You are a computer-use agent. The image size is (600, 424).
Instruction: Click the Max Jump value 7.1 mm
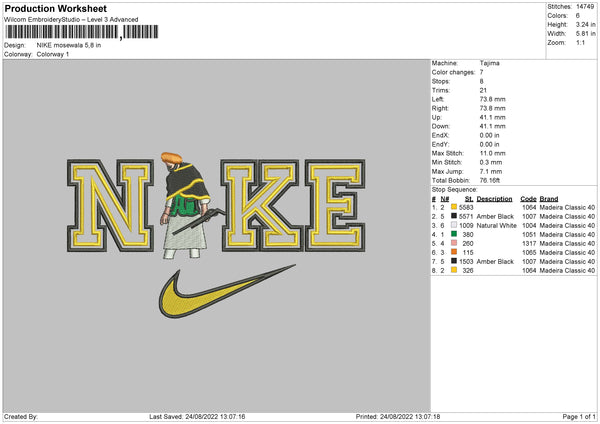[491, 171]
